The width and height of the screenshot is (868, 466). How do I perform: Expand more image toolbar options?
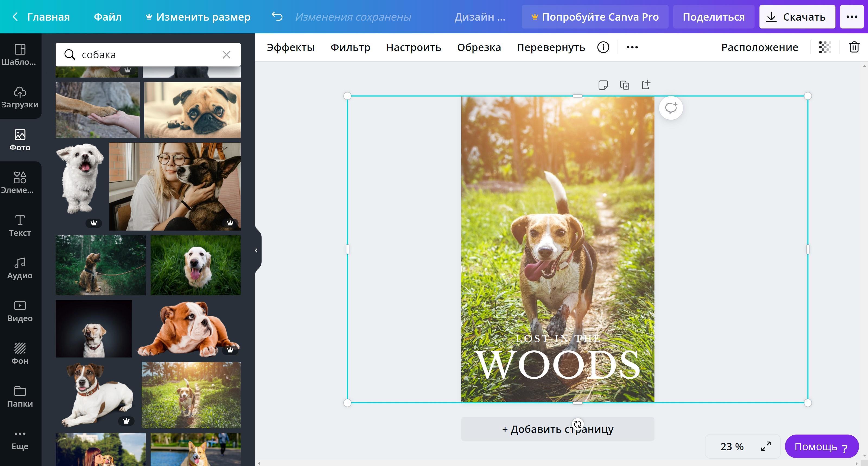(x=632, y=47)
